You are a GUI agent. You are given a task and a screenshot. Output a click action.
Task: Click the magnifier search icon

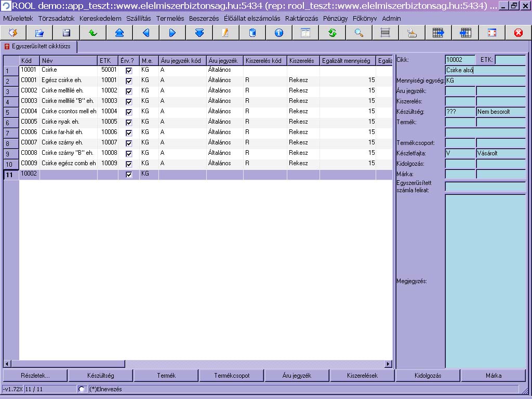(359, 33)
